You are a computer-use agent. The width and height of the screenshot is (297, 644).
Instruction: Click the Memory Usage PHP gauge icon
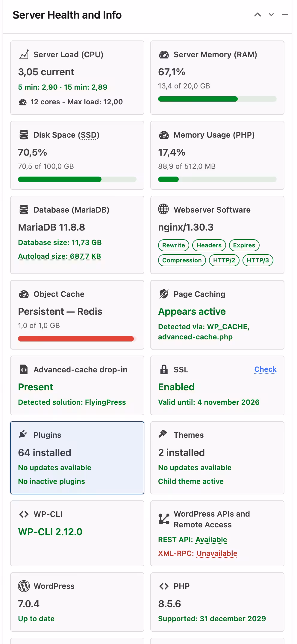tap(164, 135)
